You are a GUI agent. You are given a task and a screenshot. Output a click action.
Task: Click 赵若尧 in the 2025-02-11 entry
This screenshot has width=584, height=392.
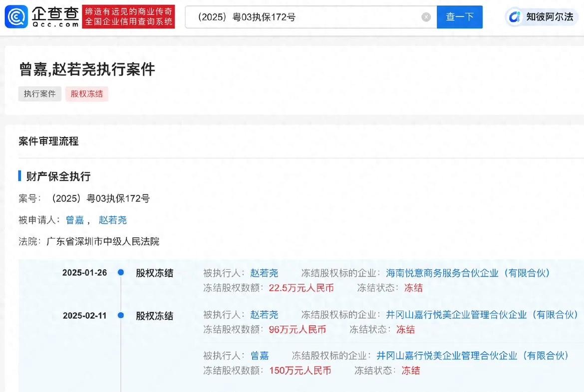coord(264,315)
